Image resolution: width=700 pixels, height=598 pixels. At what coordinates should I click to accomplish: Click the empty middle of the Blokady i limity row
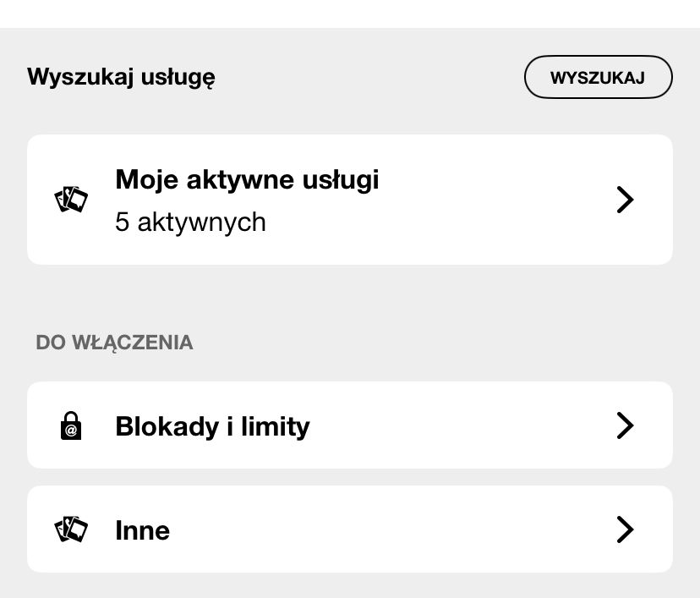[x=457, y=425]
